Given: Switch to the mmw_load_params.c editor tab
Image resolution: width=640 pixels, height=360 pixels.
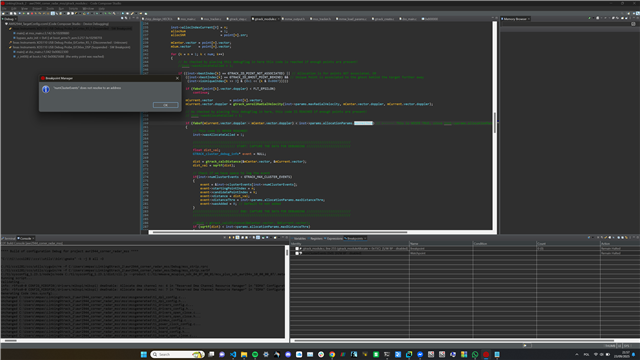Looking at the screenshot, I should [x=352, y=19].
